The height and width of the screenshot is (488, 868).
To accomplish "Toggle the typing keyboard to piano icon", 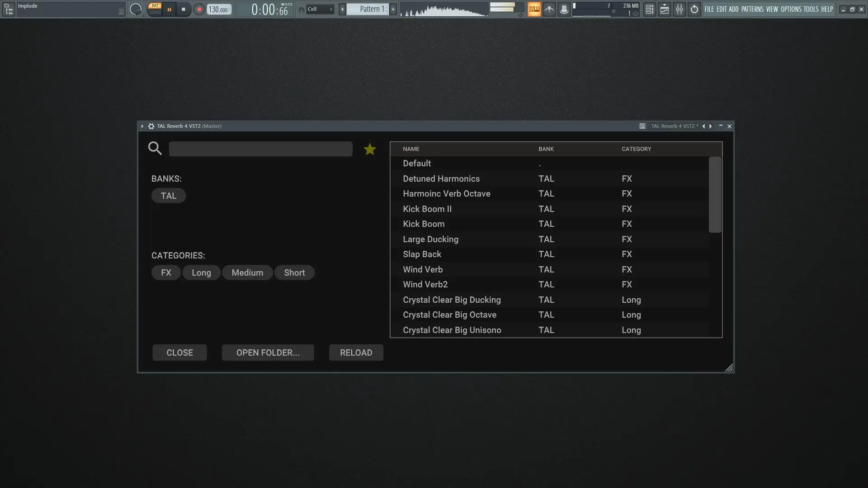I will 534,9.
